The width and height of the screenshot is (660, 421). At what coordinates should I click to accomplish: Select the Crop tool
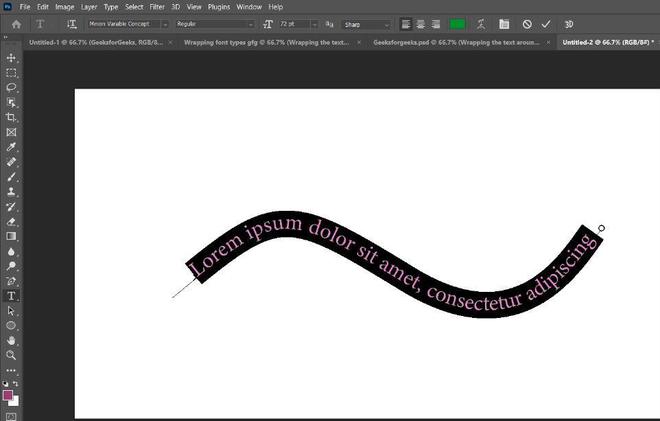pyautogui.click(x=11, y=117)
